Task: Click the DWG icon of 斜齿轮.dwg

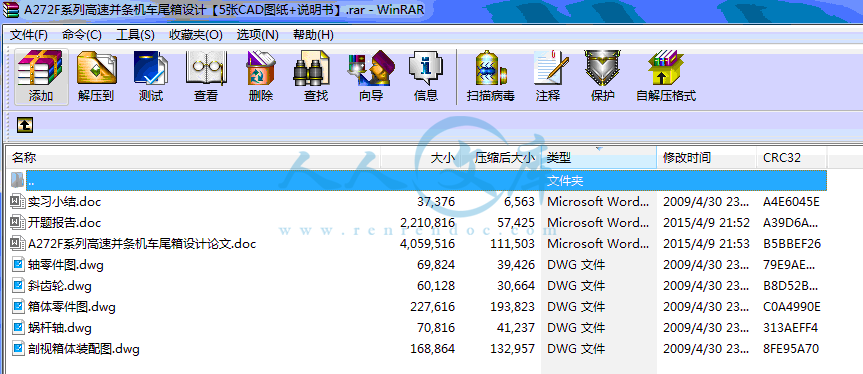Action: tap(18, 285)
